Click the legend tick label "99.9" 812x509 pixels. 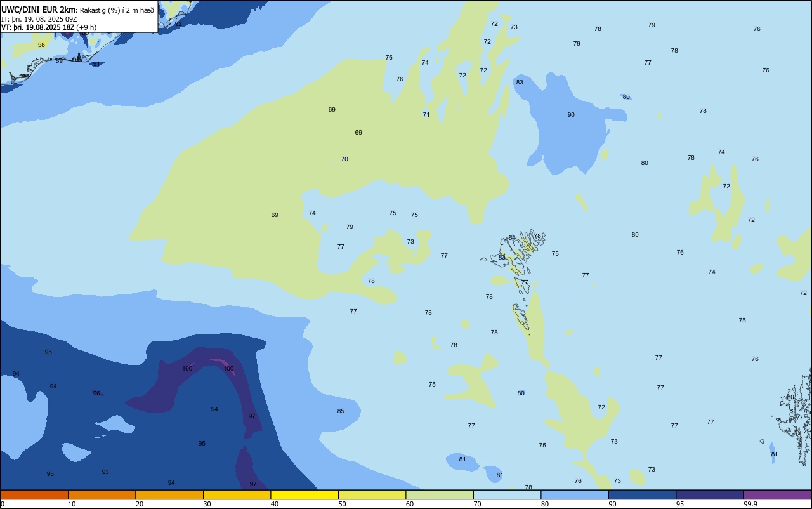(751, 504)
